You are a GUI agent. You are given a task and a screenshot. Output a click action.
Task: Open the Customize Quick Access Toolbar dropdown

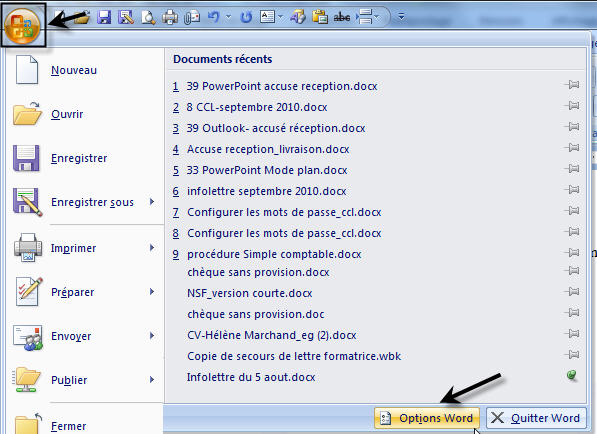click(401, 17)
